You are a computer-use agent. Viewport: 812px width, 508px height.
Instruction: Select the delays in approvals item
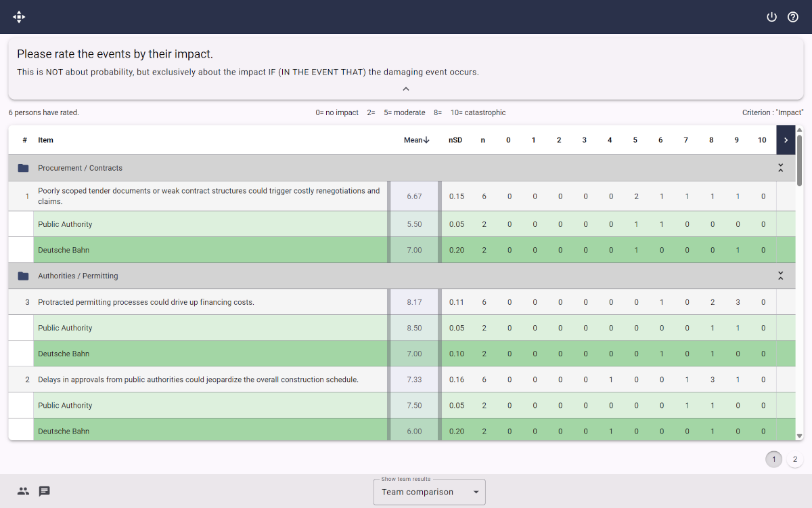198,379
